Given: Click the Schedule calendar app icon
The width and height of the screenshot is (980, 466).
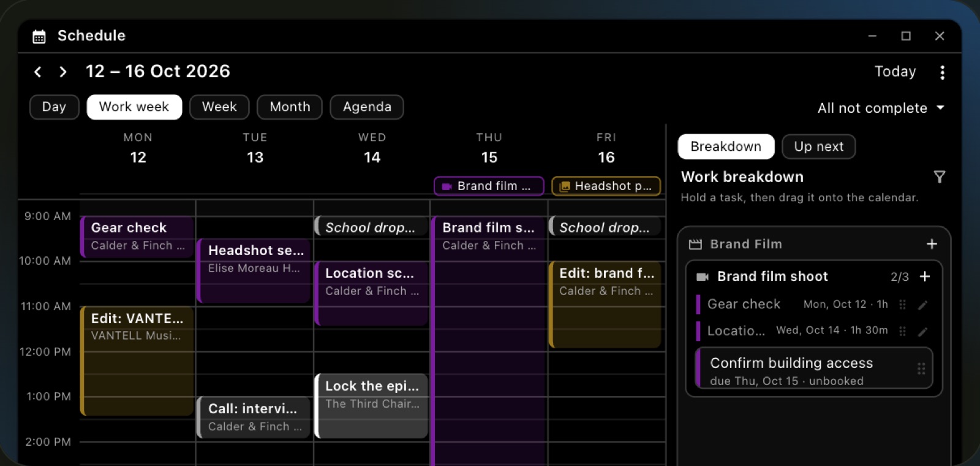Looking at the screenshot, I should point(39,37).
